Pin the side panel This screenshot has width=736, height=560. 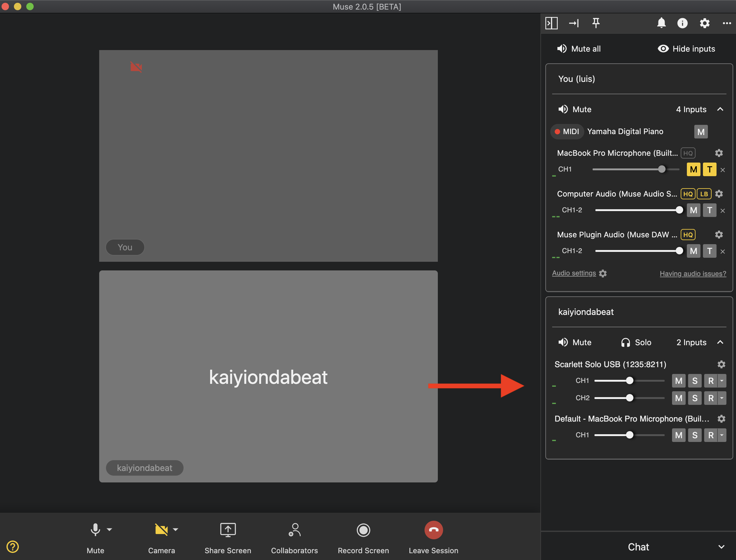coord(596,23)
